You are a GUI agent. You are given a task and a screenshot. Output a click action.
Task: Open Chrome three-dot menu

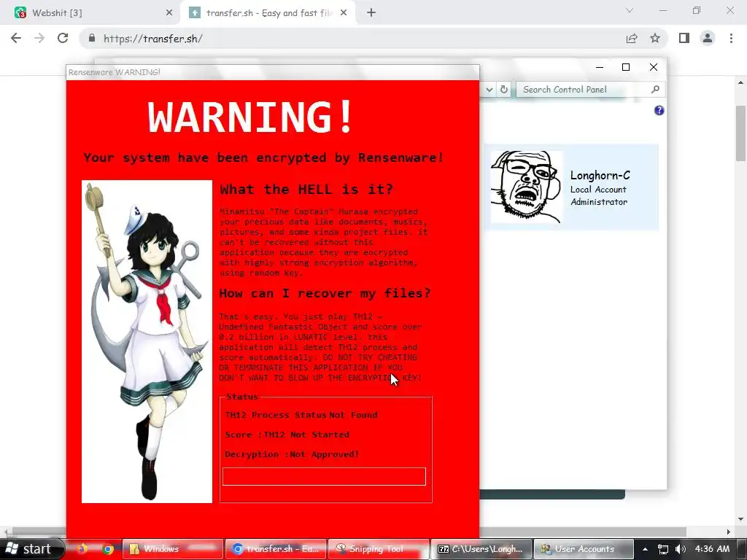point(731,38)
